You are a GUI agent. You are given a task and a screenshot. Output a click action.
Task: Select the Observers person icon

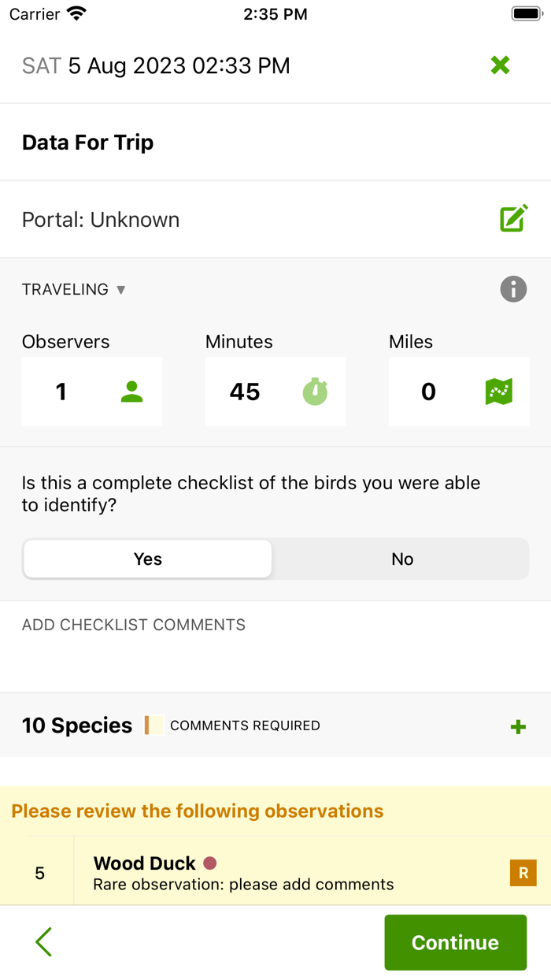point(131,392)
